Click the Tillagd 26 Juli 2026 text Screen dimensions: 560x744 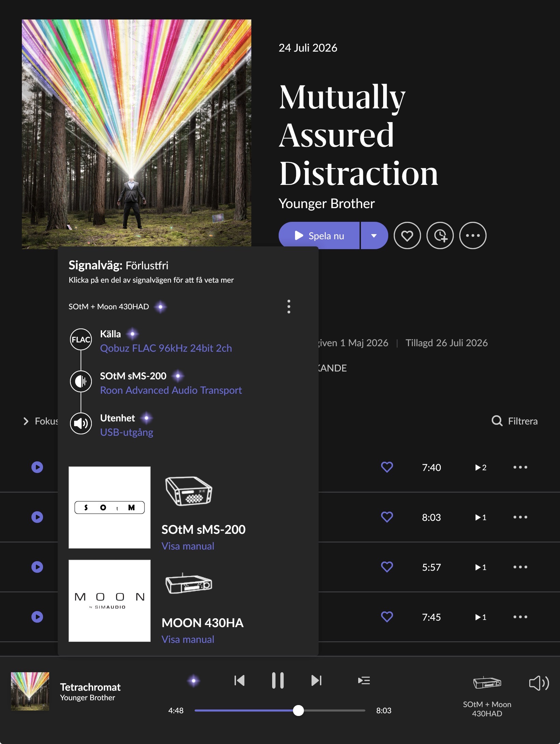tap(447, 343)
